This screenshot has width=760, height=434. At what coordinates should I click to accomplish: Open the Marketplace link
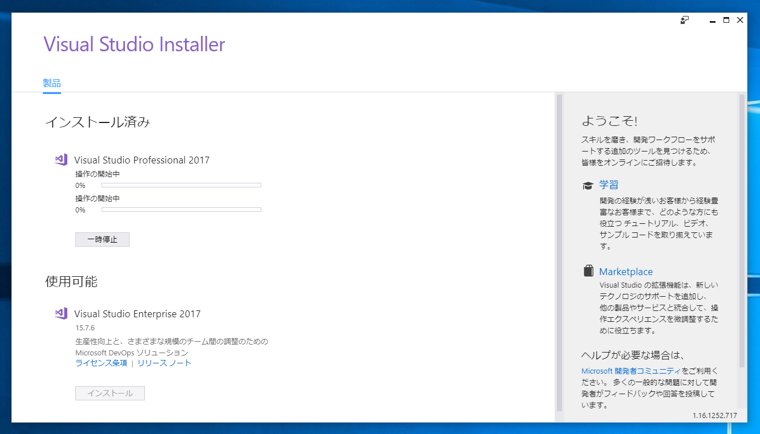(626, 272)
